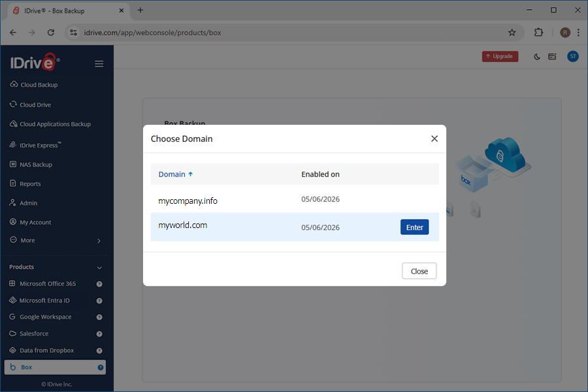Click the Close button in dialog
The height and width of the screenshot is (392, 588).
pyautogui.click(x=419, y=271)
